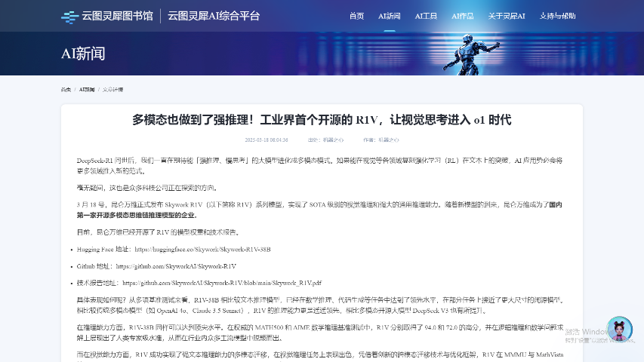Click the paragraph starting 而在视觉能力方面
This screenshot has height=362, width=644.
click(319, 355)
